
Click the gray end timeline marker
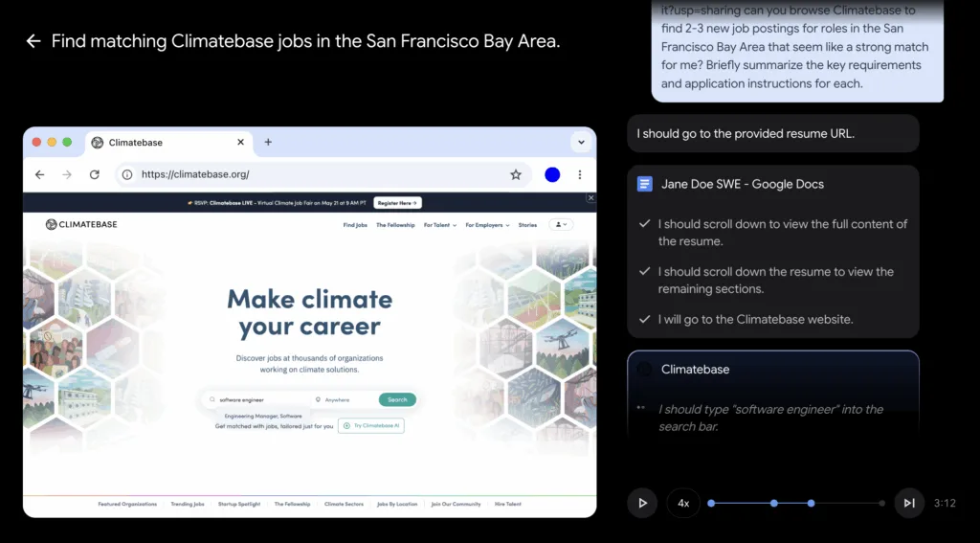881,503
